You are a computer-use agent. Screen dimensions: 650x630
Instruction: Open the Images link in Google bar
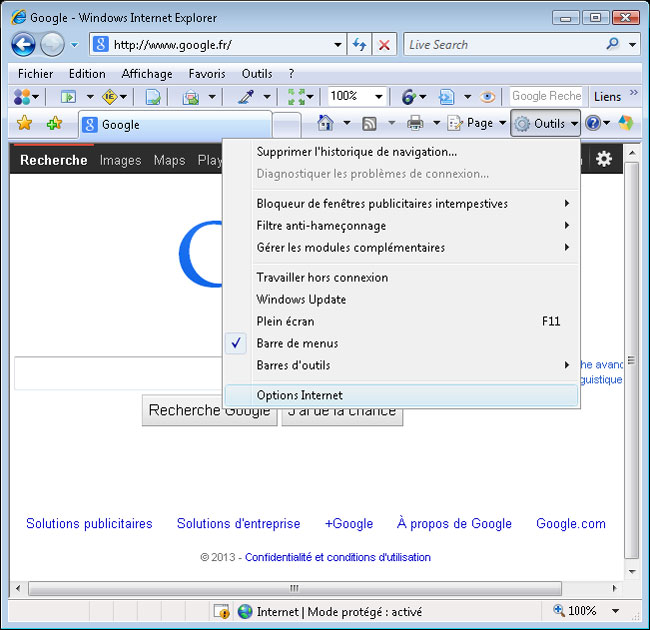pyautogui.click(x=120, y=160)
